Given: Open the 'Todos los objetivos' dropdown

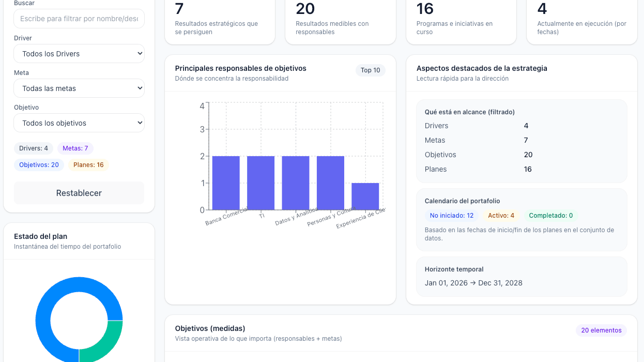Looking at the screenshot, I should pyautogui.click(x=79, y=123).
